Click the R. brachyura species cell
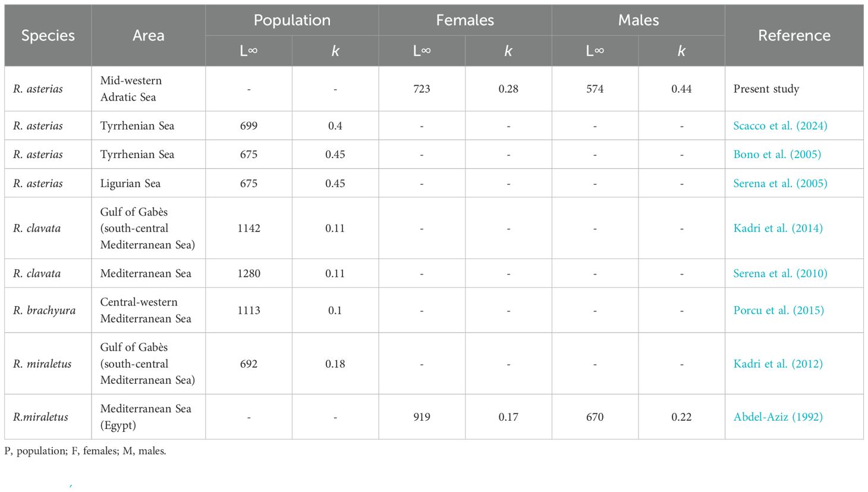 tap(45, 310)
